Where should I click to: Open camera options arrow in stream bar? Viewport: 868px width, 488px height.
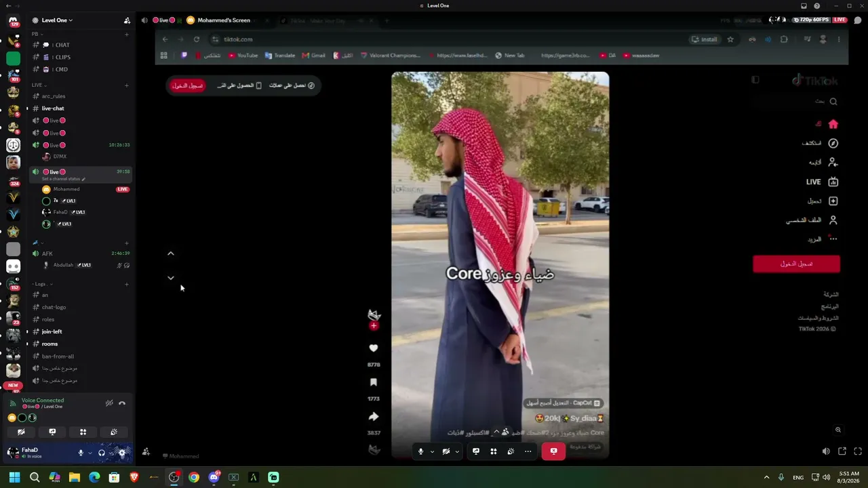point(457,451)
